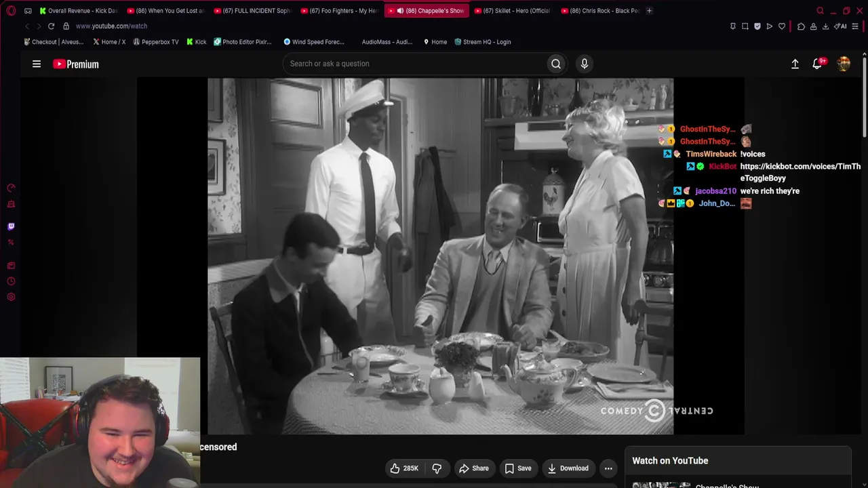The width and height of the screenshot is (868, 488).
Task: Click jacobsa210 username in chat
Action: [715, 191]
